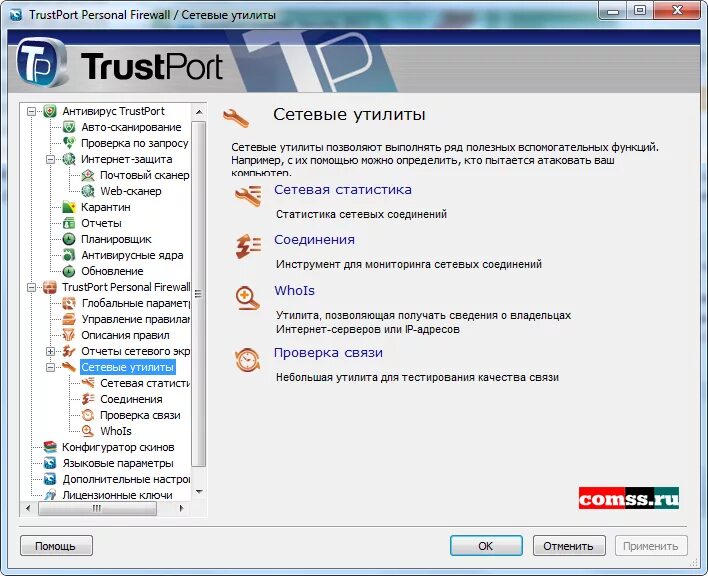Screen dimensions: 708x576
Task: Click the Интернет-защита globe icon
Action: (x=69, y=159)
